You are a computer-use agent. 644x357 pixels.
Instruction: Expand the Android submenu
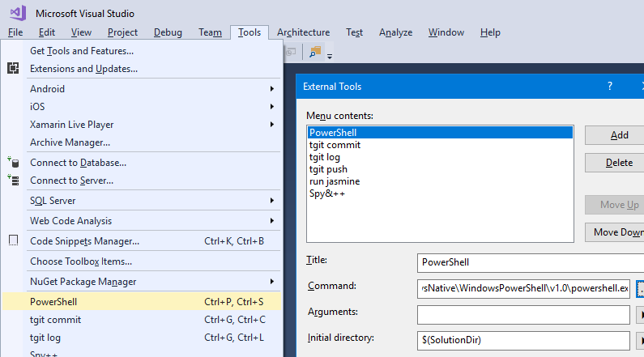[x=272, y=89]
